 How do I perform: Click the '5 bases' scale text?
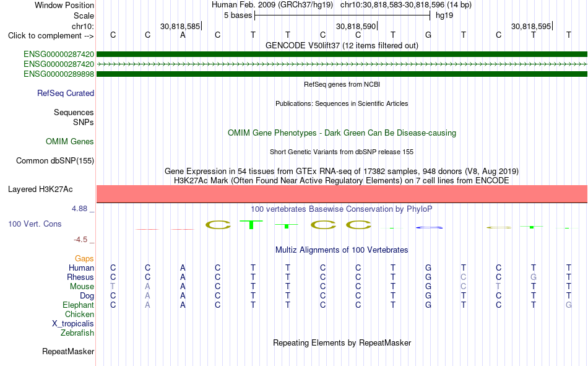238,15
